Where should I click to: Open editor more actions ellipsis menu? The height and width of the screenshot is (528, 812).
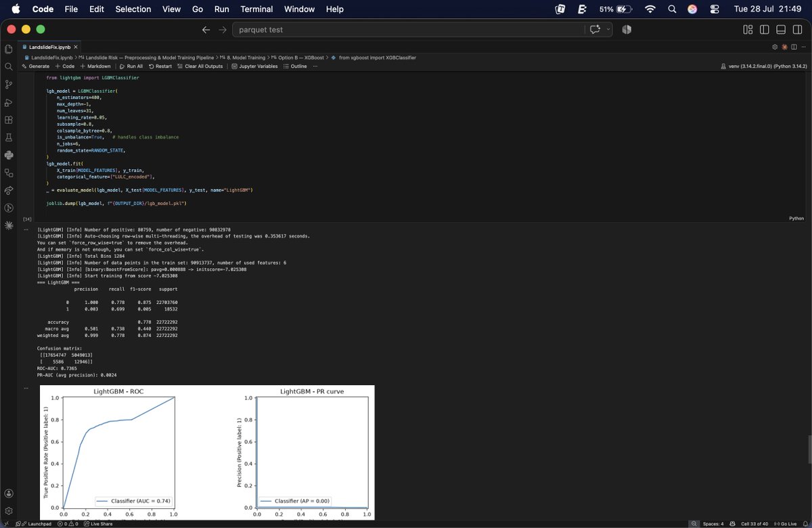[803, 47]
